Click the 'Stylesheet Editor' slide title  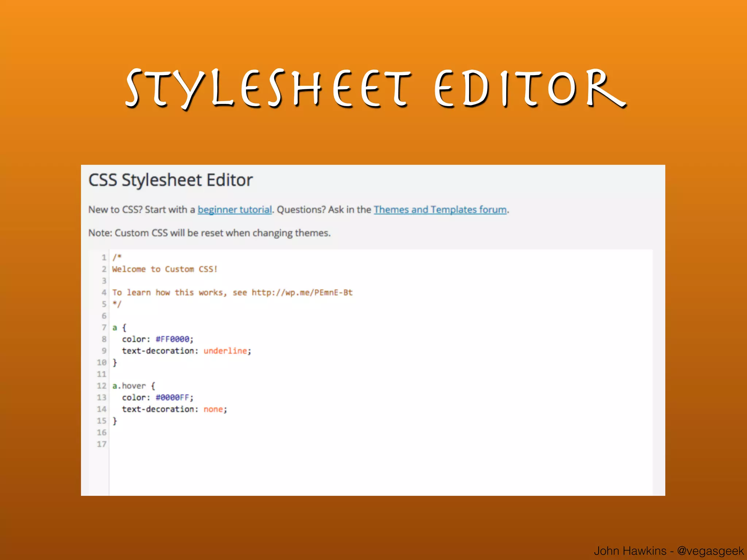(x=376, y=89)
